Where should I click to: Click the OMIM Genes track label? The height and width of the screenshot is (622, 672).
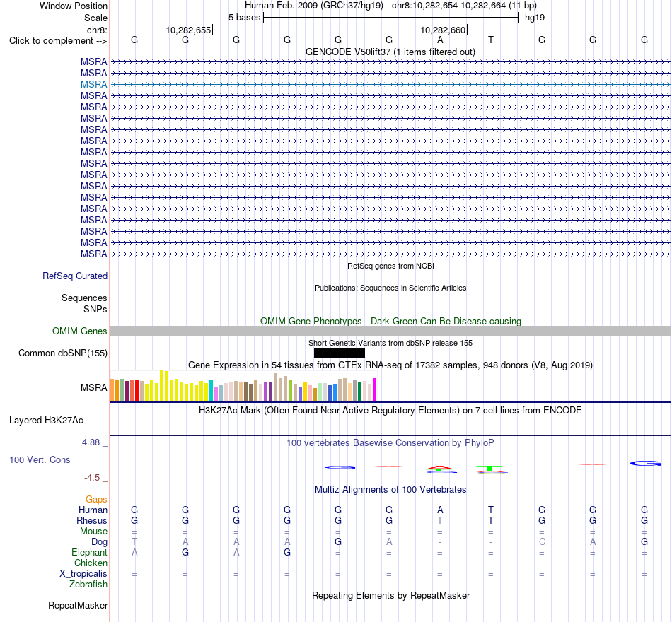[x=79, y=331]
